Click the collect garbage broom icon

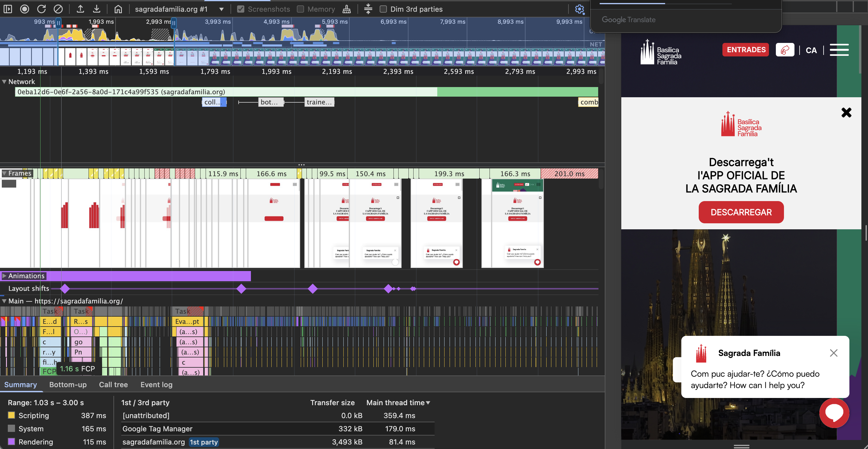click(x=346, y=9)
